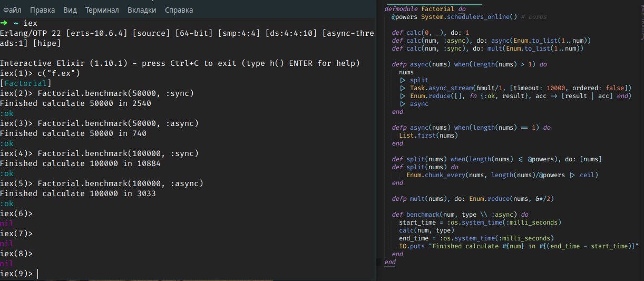Click the 'Enum.reduce([], fn' code line
The image size is (644, 281).
tap(515, 96)
